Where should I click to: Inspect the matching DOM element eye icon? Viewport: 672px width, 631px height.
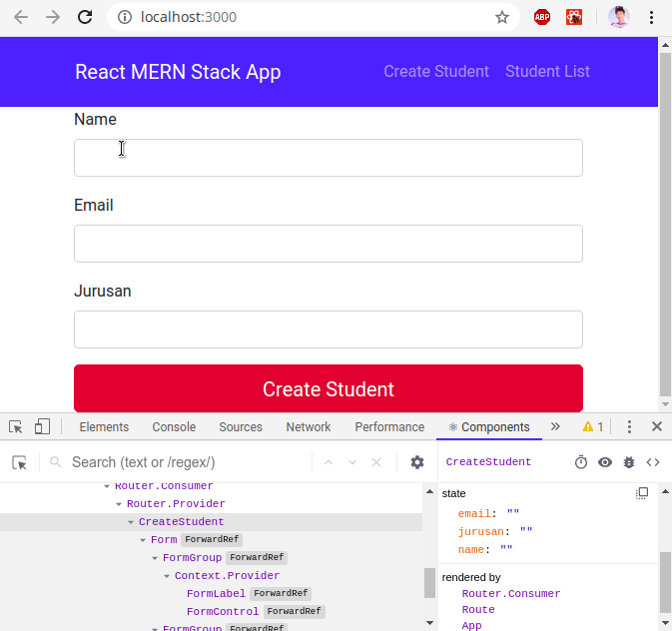605,462
